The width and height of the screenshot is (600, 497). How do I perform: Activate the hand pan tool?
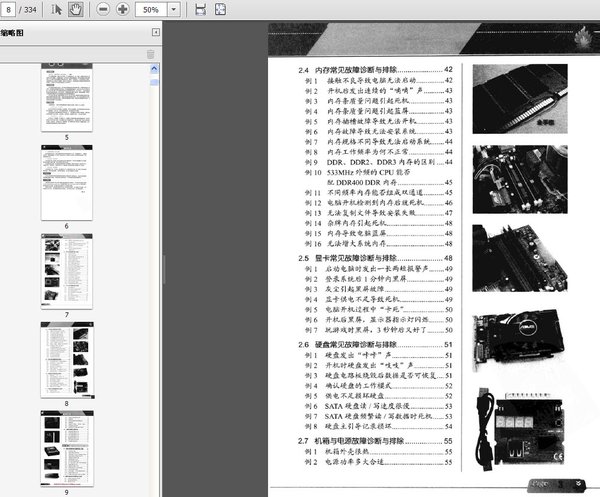(75, 9)
